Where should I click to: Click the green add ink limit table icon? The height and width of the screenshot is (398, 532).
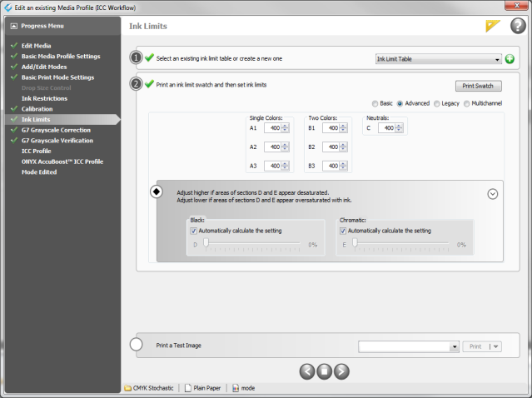(x=510, y=59)
